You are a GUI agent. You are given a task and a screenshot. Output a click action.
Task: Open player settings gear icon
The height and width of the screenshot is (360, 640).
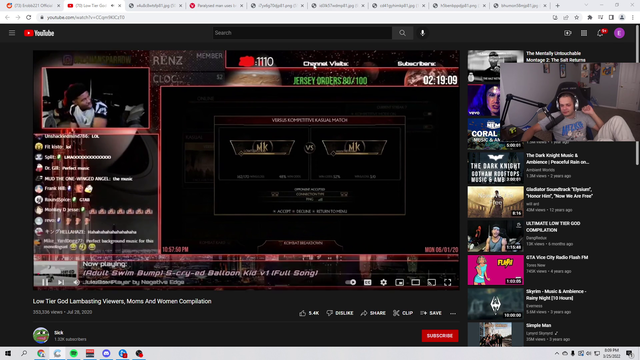[x=383, y=282]
